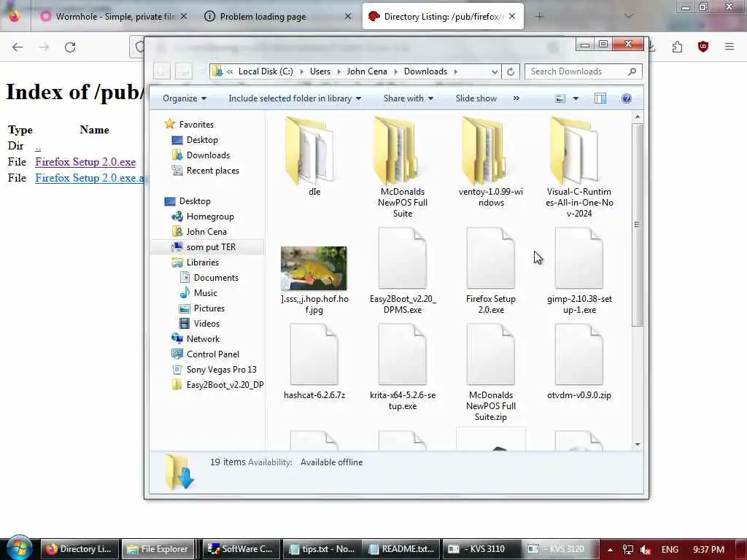Screen dimensions: 747x560
Task: Switch to KVS 3110 taskbar button
Action: pyautogui.click(x=481, y=549)
